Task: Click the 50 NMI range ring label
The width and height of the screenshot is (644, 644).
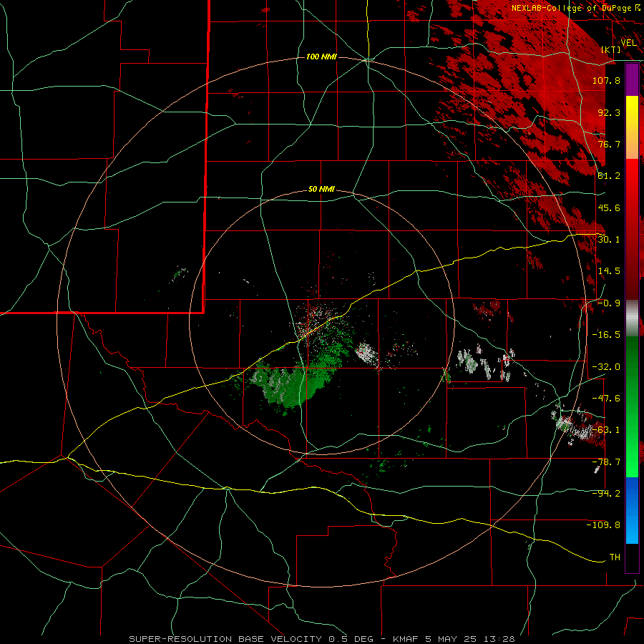Action: (321, 190)
